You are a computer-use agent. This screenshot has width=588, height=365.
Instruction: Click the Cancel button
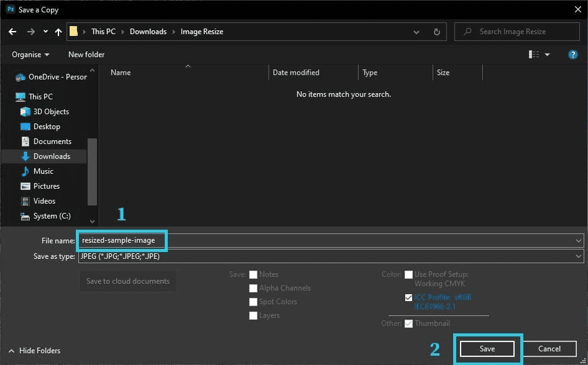pos(549,349)
